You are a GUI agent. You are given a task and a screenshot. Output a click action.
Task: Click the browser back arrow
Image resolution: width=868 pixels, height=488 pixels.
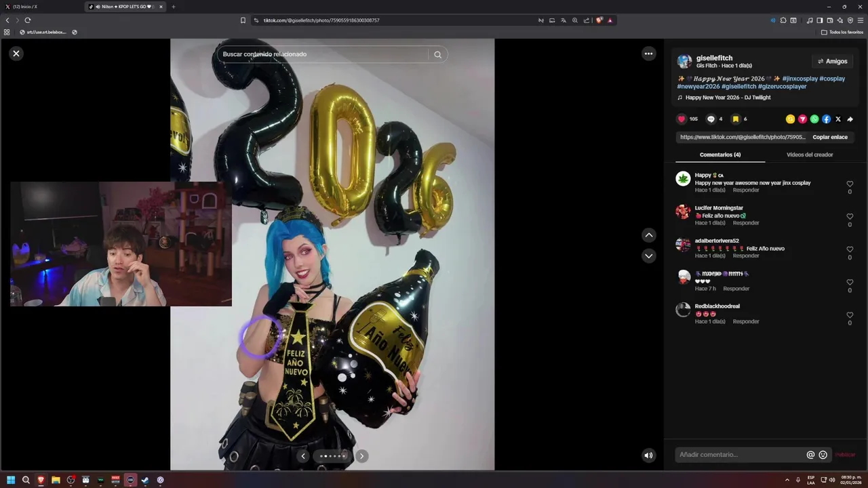(x=7, y=20)
